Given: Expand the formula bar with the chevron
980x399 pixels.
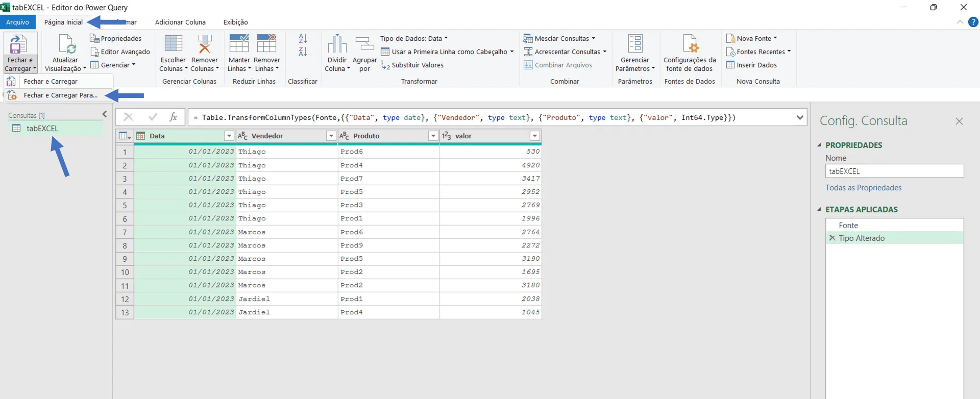Looking at the screenshot, I should (x=800, y=117).
